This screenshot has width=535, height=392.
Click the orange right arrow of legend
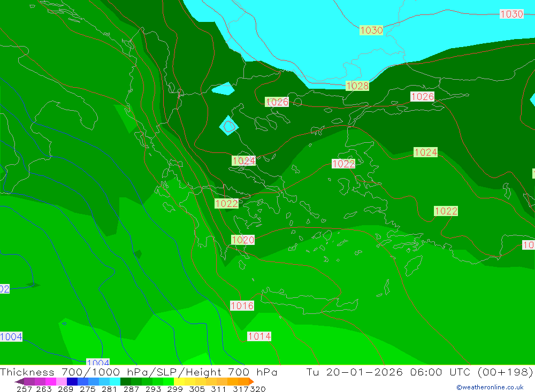click(251, 381)
